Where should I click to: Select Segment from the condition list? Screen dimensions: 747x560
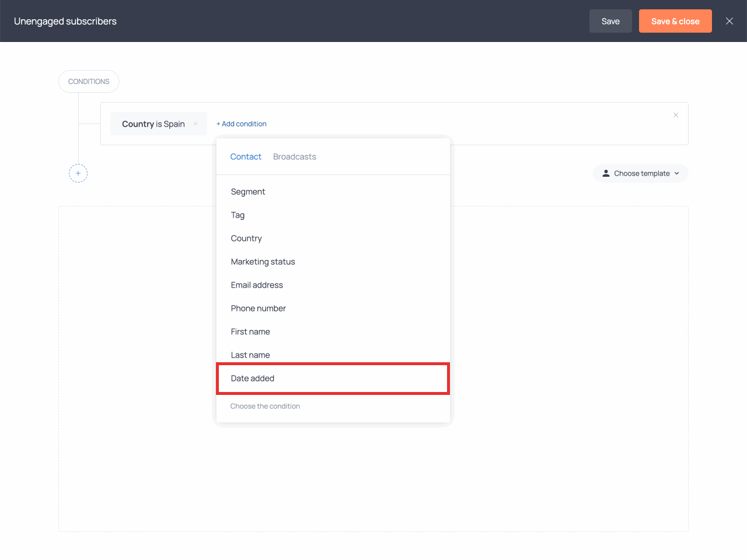point(248,192)
